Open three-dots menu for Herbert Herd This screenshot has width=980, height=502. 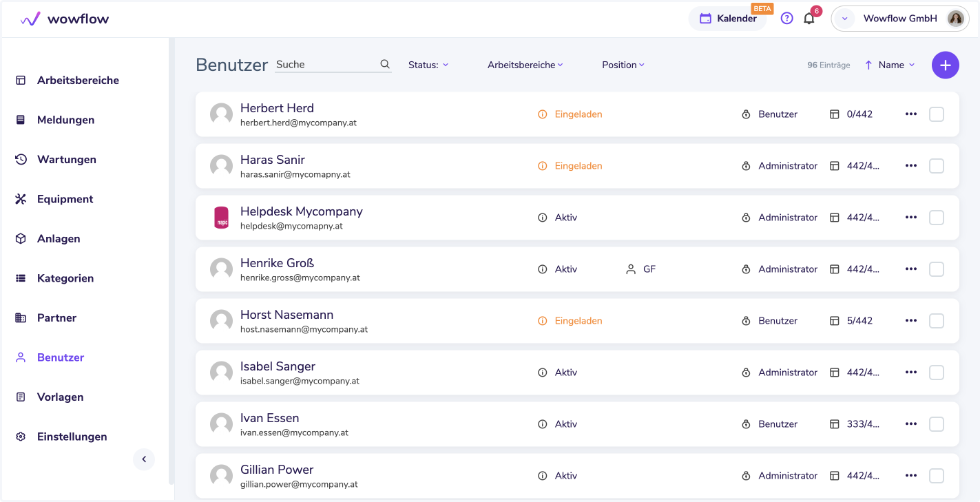(x=910, y=114)
